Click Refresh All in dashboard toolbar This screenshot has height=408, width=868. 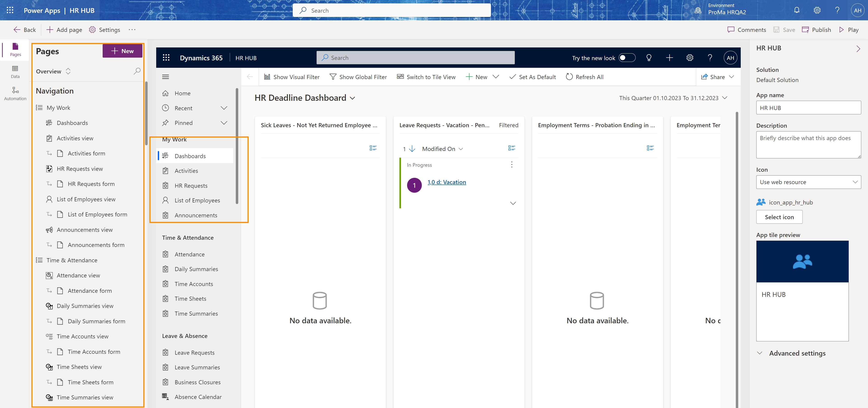(585, 77)
